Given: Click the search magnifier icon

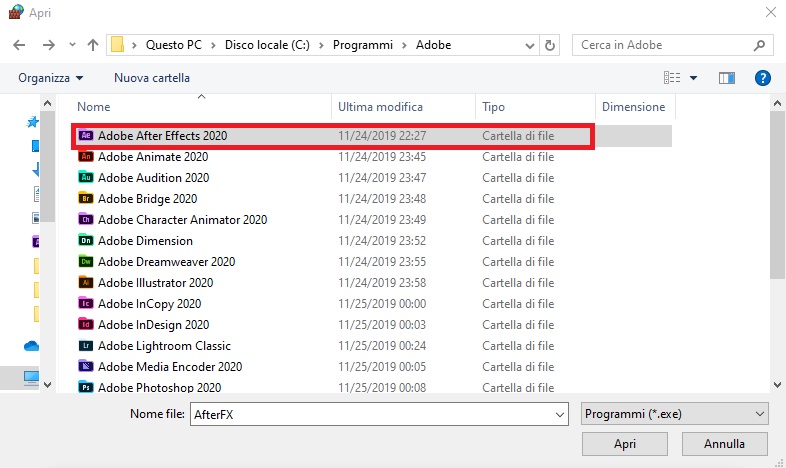Looking at the screenshot, I should [759, 45].
